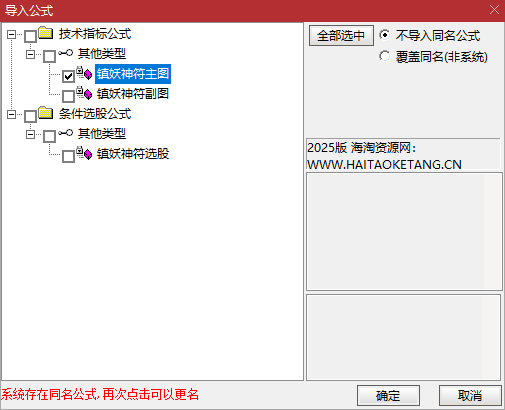Uncheck the 镇妖神符主图 checkbox

click(x=68, y=76)
